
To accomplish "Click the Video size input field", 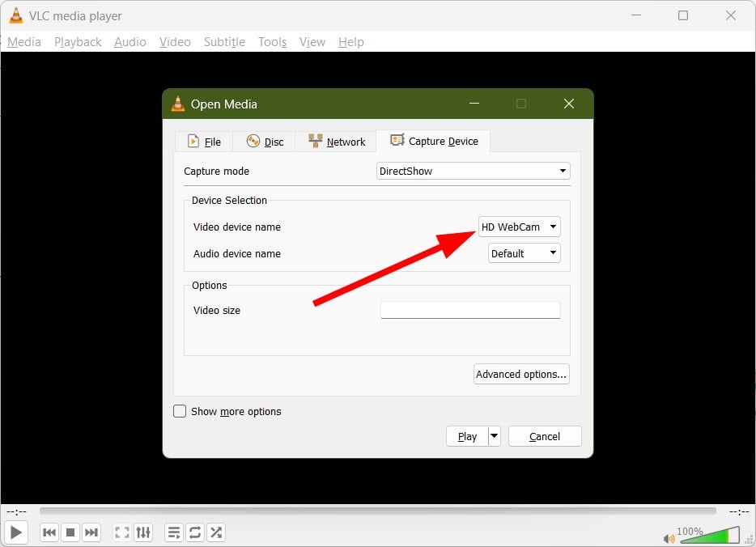I will coord(470,310).
